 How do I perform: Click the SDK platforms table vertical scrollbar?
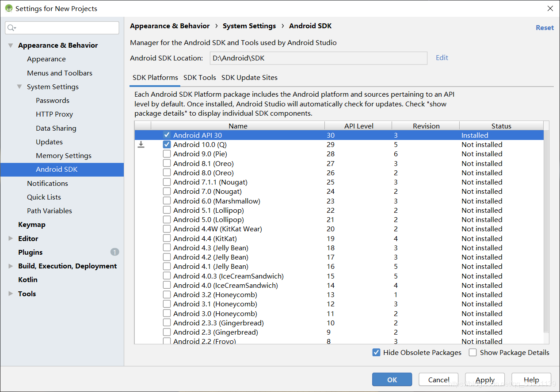pos(546,232)
